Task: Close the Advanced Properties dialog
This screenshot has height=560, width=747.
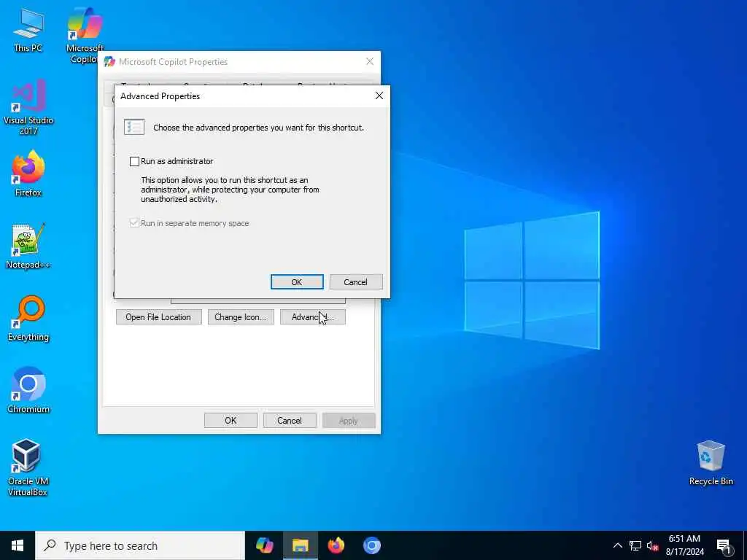Action: click(379, 96)
